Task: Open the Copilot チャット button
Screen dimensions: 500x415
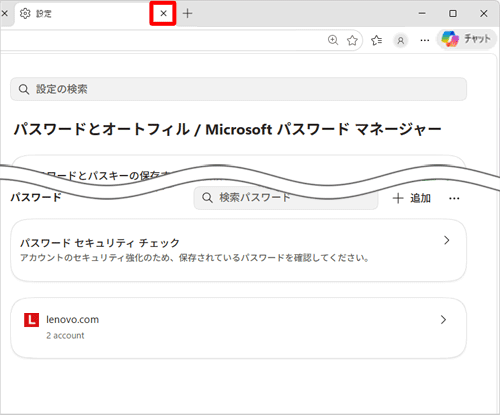Action: pos(467,39)
